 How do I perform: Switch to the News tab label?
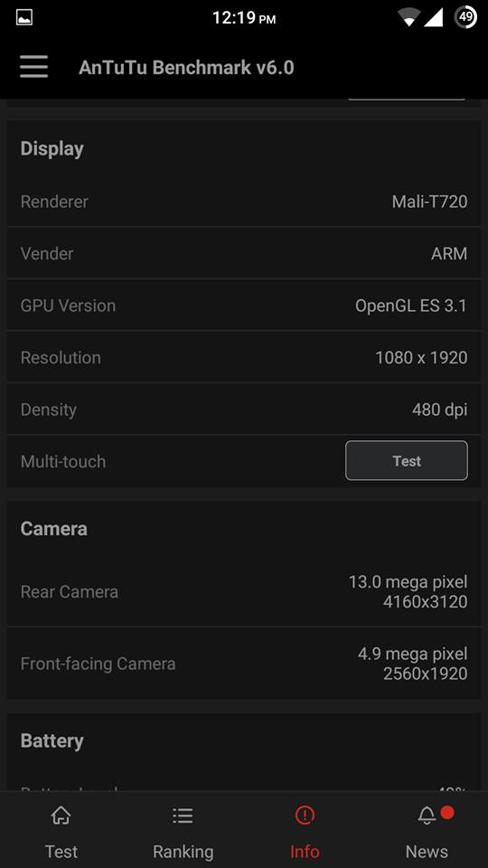427,851
